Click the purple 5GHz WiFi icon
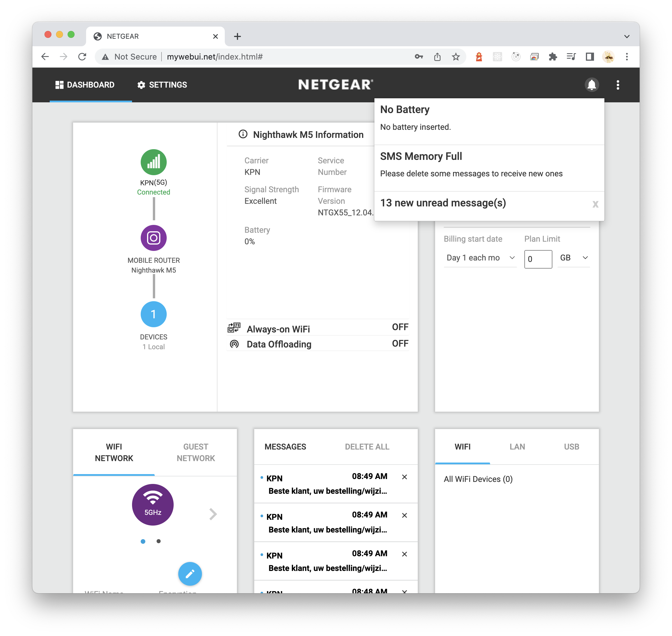This screenshot has width=672, height=636. click(153, 504)
